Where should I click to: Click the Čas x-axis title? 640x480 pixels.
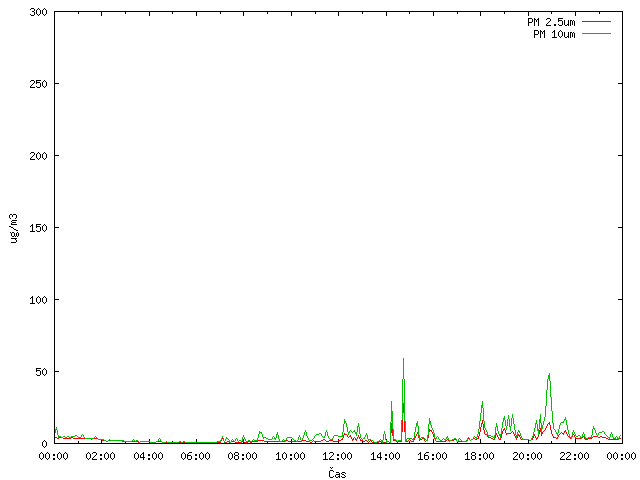pos(337,473)
